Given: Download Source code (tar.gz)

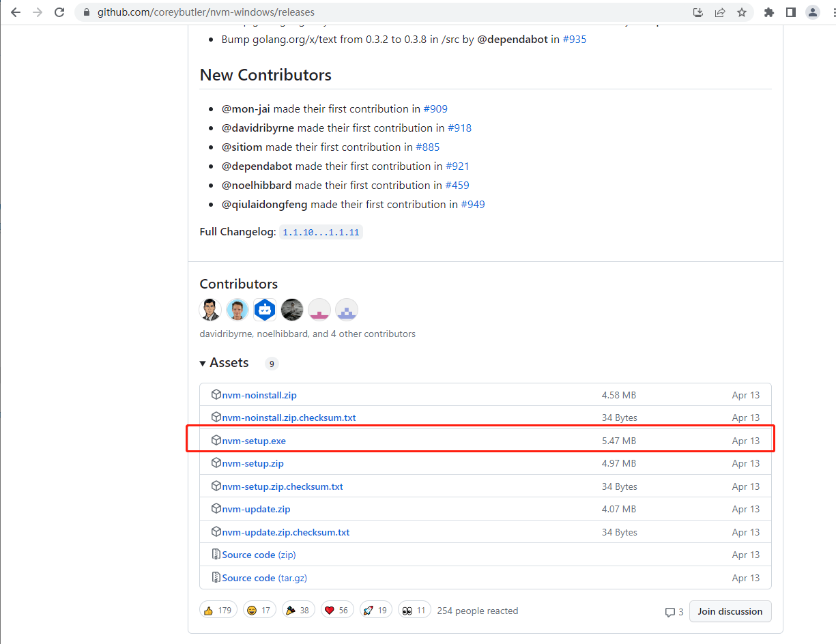Looking at the screenshot, I should point(265,578).
